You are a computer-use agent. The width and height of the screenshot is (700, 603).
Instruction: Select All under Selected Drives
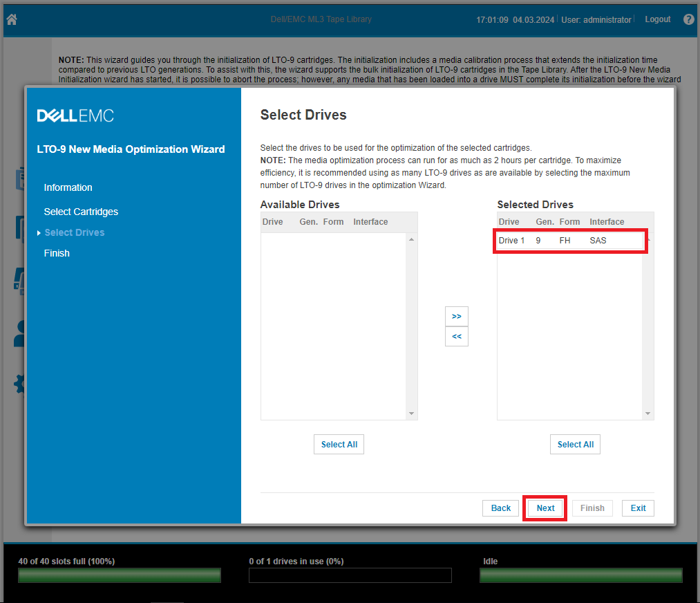point(575,445)
